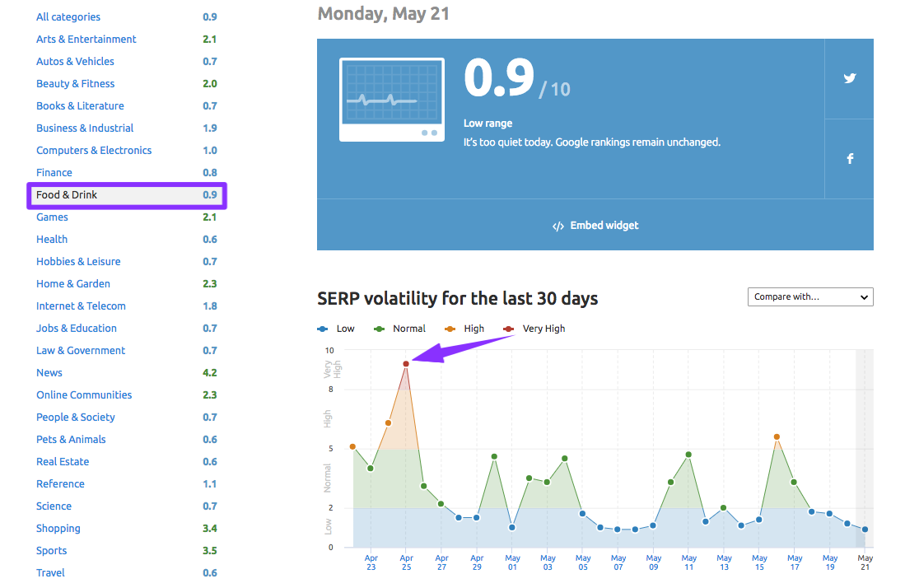Select the Finance category

(54, 173)
